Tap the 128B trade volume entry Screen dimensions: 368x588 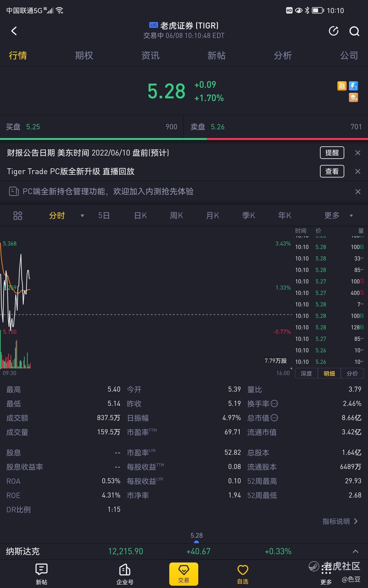pos(357,327)
